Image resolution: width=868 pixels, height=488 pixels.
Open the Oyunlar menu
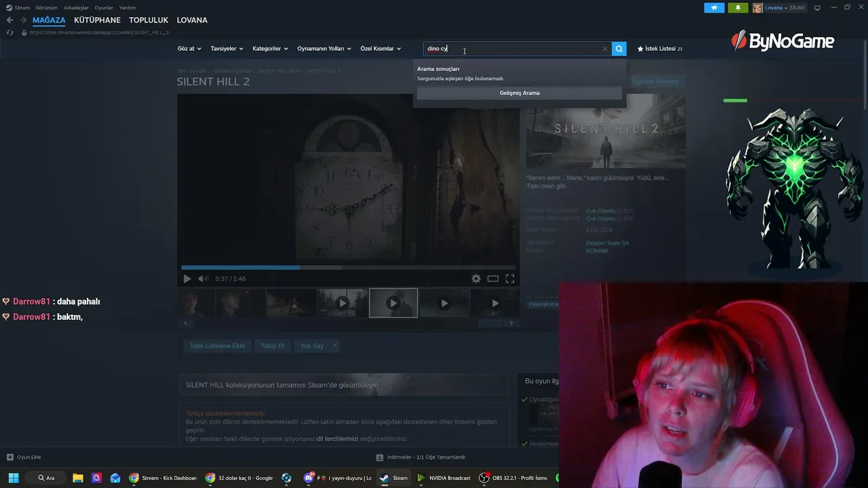click(104, 7)
